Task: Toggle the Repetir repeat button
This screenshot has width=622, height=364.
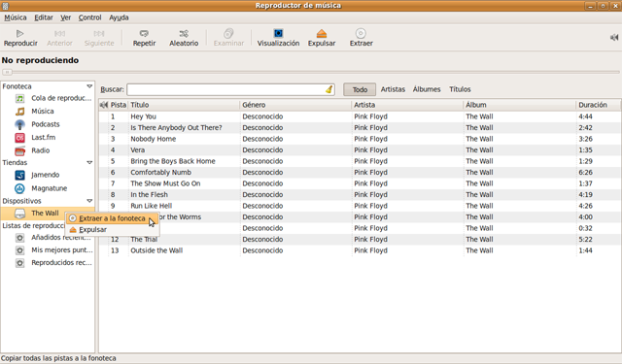Action: [144, 34]
